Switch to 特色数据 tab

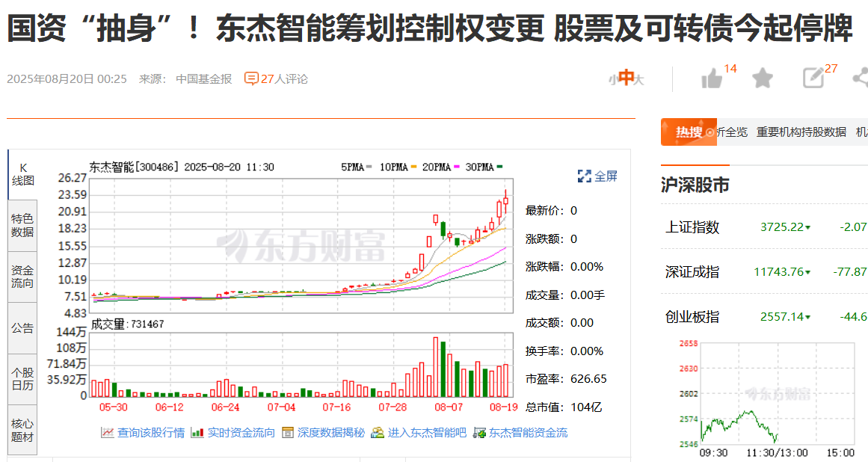(22, 225)
